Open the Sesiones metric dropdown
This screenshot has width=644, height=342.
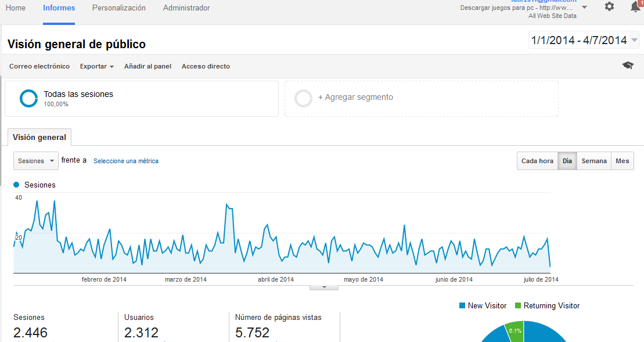[36, 161]
